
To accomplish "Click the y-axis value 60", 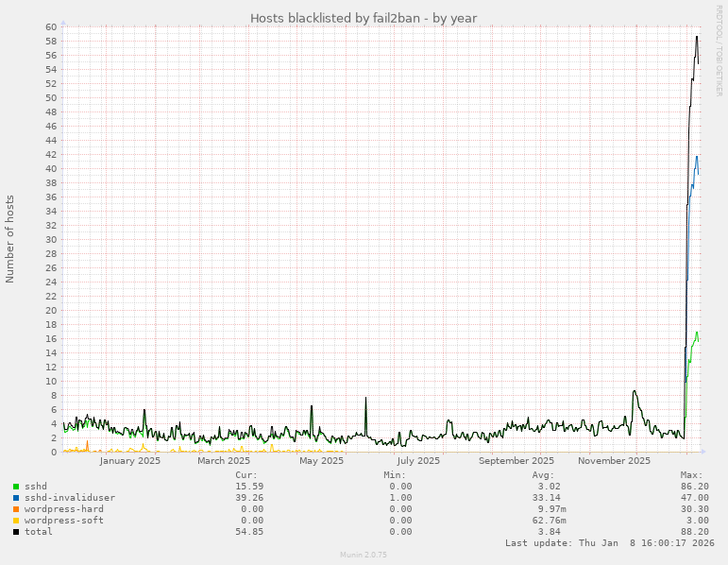I will pyautogui.click(x=51, y=27).
